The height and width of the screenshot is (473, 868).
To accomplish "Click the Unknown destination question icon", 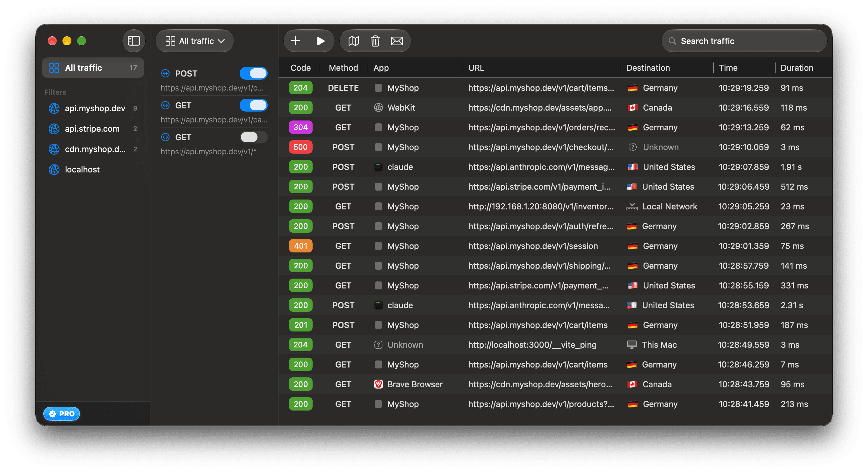I will [x=633, y=147].
